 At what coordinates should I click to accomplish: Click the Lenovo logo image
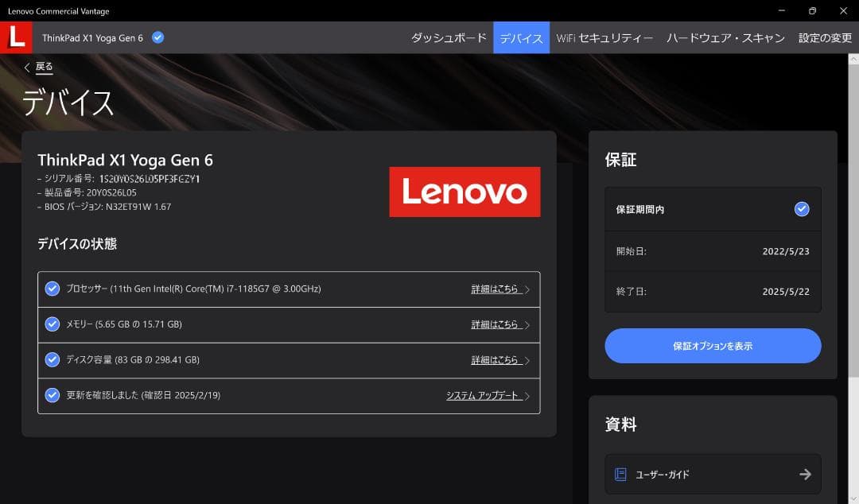pos(464,192)
